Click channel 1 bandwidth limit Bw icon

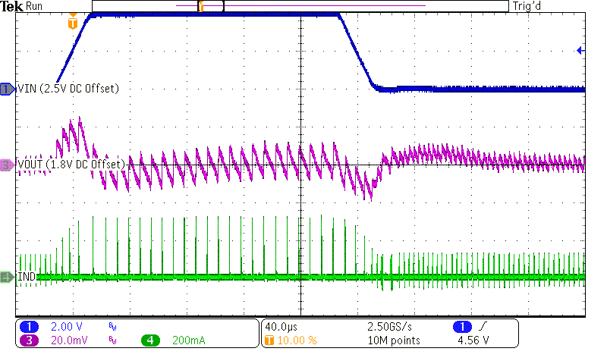(112, 327)
